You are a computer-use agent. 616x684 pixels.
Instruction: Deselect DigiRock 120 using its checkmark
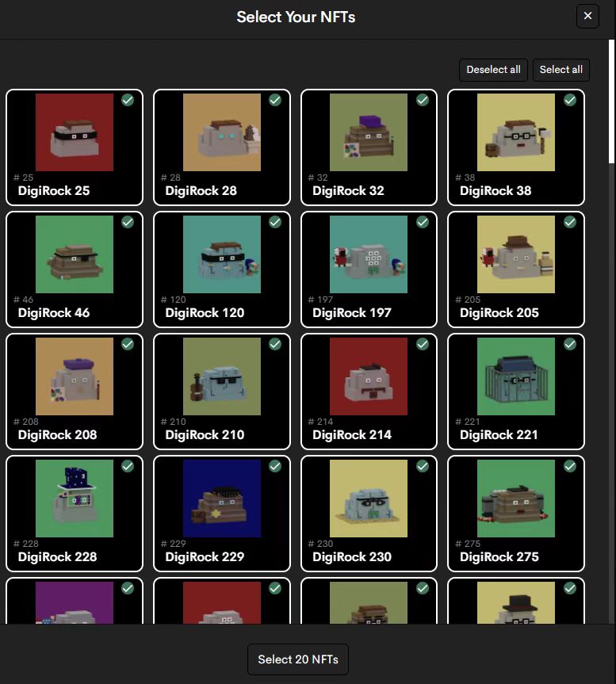point(275,223)
